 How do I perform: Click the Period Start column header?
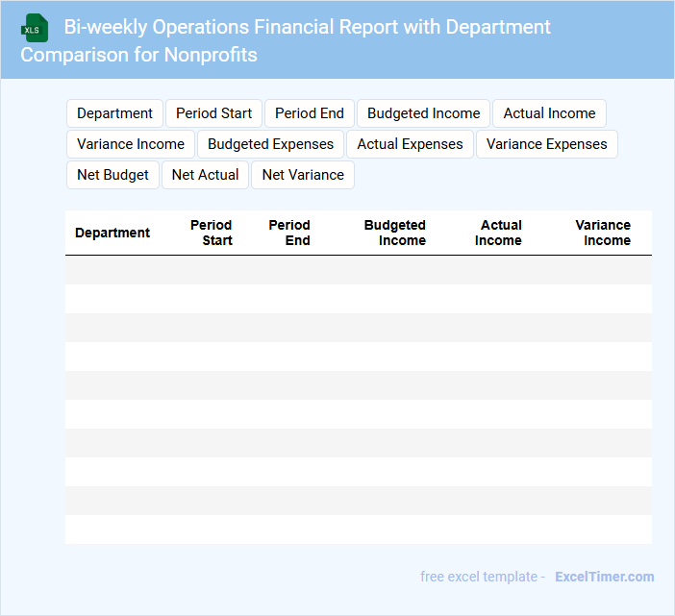(212, 233)
